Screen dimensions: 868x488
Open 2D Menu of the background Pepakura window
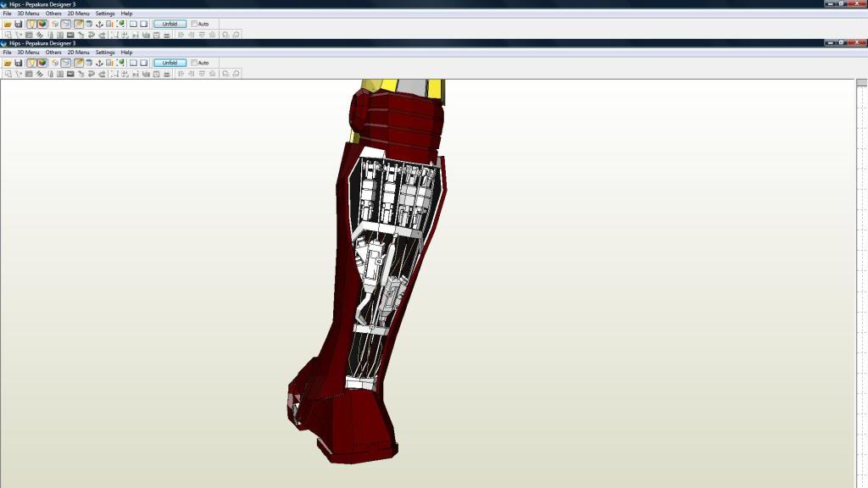[x=78, y=14]
